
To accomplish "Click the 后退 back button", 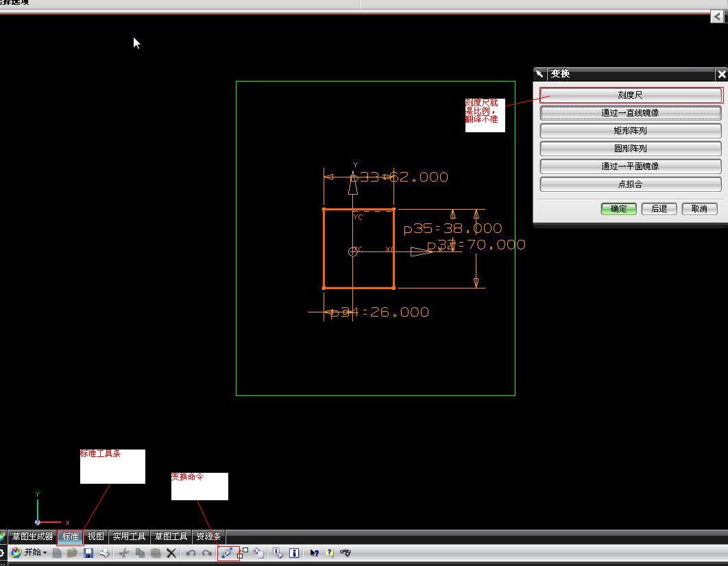I will 659,209.
